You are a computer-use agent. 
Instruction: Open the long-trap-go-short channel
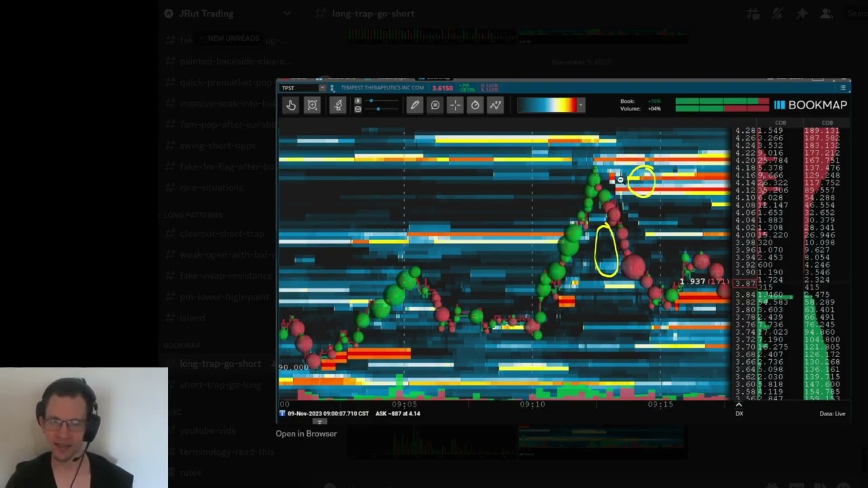220,364
